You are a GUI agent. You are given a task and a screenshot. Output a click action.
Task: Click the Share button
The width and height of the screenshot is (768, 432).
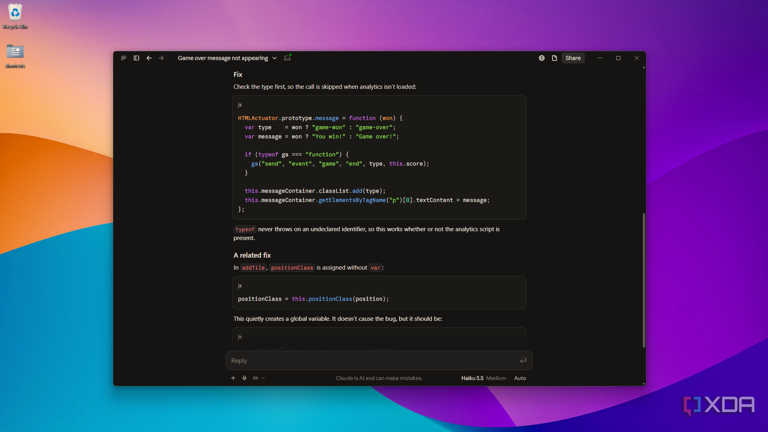[573, 58]
